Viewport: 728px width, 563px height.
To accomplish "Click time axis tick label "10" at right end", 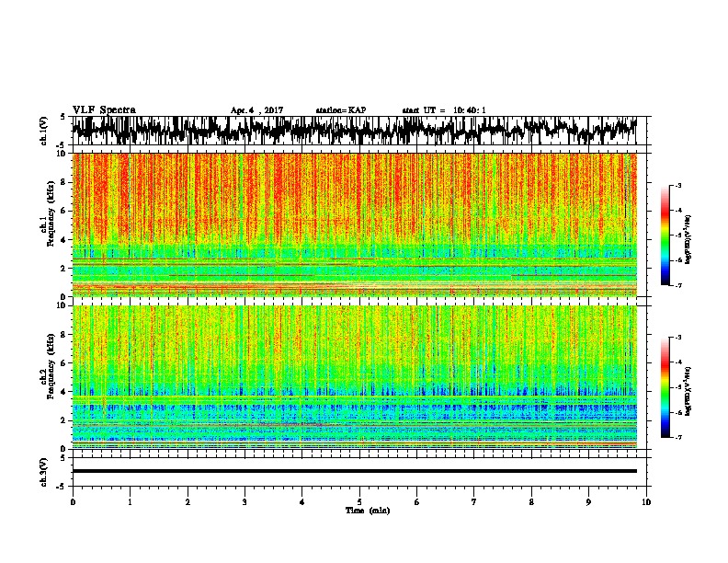I will point(646,502).
